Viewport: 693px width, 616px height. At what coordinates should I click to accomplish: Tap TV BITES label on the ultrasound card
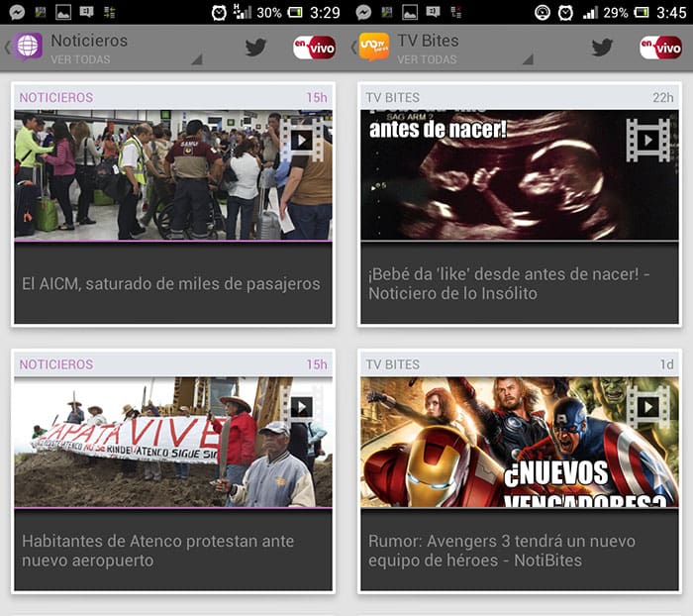(x=392, y=97)
